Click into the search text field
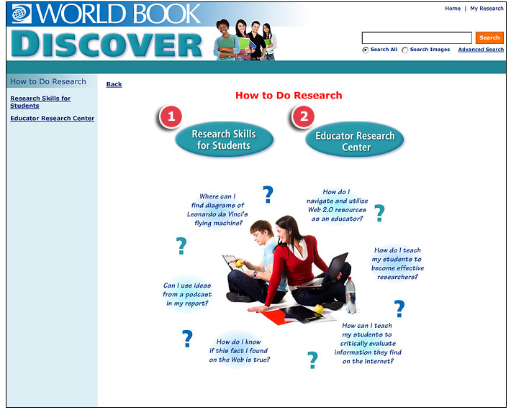Screen dimensions: 511x420 click(417, 38)
